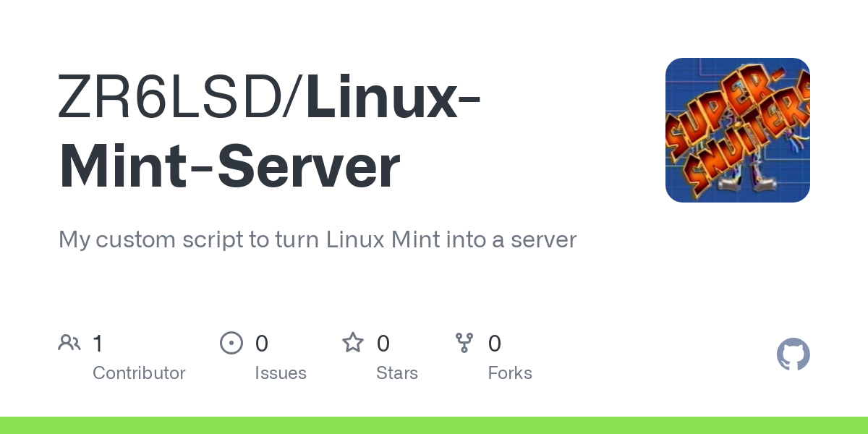868x434 pixels.
Task: Click the Stars count text
Action: (397, 373)
